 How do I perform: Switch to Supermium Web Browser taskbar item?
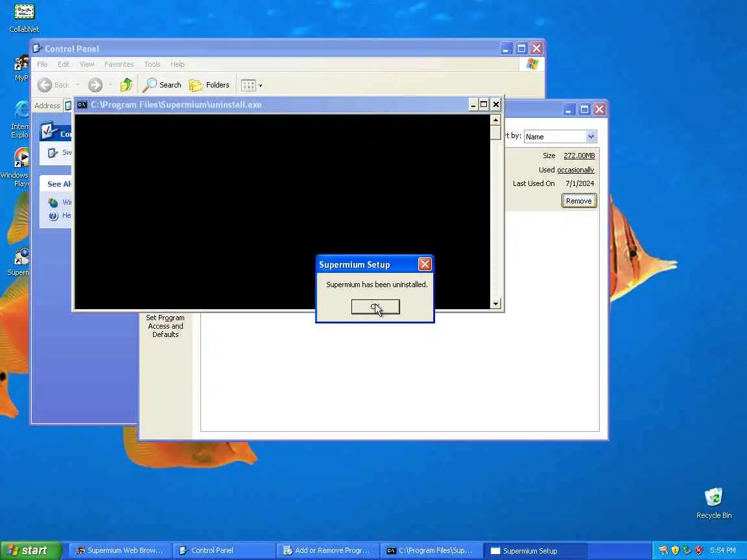tap(121, 550)
